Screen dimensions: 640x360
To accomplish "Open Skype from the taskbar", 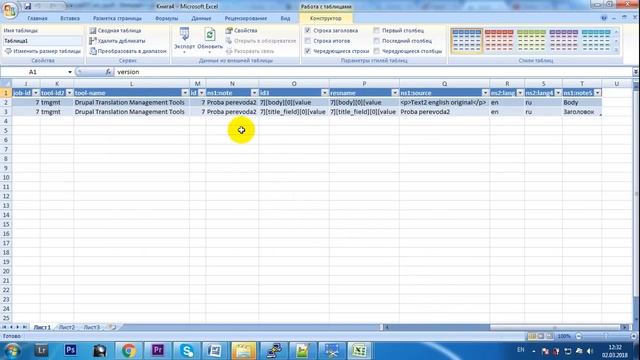I will tap(187, 350).
